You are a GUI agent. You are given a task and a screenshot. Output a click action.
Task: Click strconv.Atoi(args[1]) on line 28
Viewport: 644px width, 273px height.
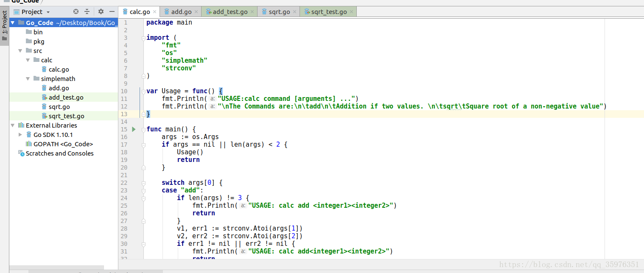tap(263, 228)
